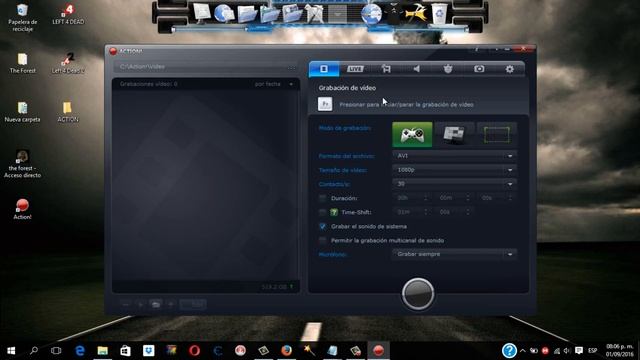640x360 pixels.
Task: Launch Microsoft Edge from taskbar
Action: tap(80, 351)
